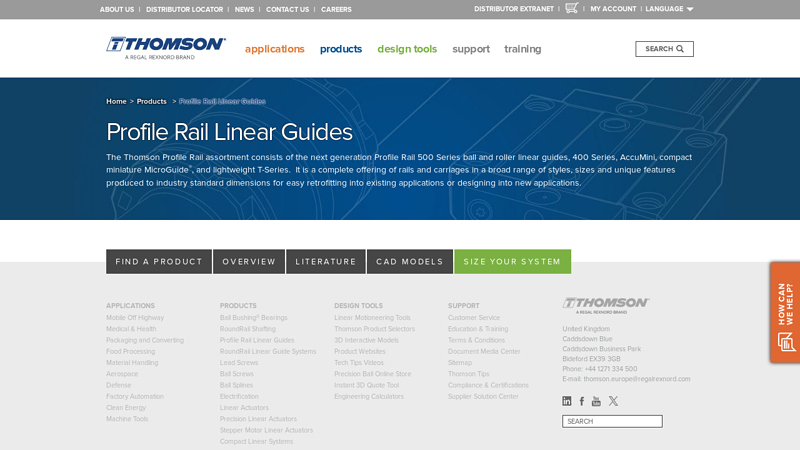Expand the Language dropdown
This screenshot has width=800, height=450.
click(x=669, y=9)
